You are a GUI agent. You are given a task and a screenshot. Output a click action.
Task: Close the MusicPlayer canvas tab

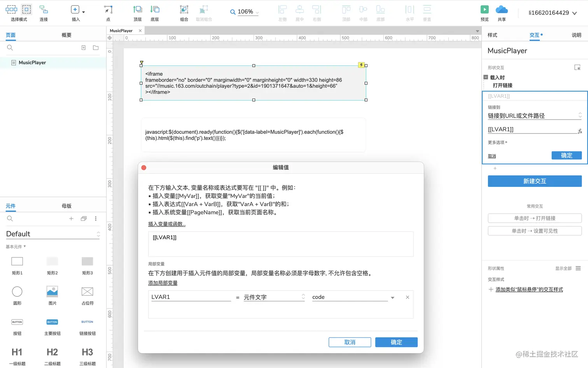(x=140, y=30)
